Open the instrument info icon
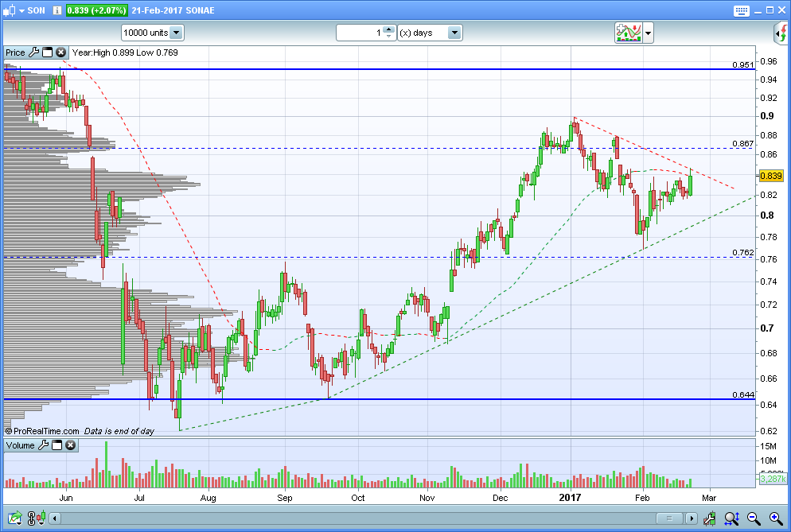Image resolution: width=791 pixels, height=532 pixels. 57,10
